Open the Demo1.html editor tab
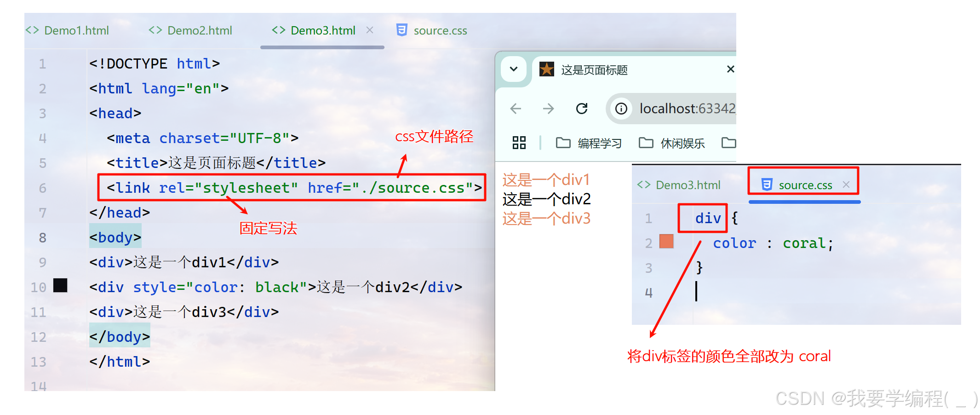 68,30
